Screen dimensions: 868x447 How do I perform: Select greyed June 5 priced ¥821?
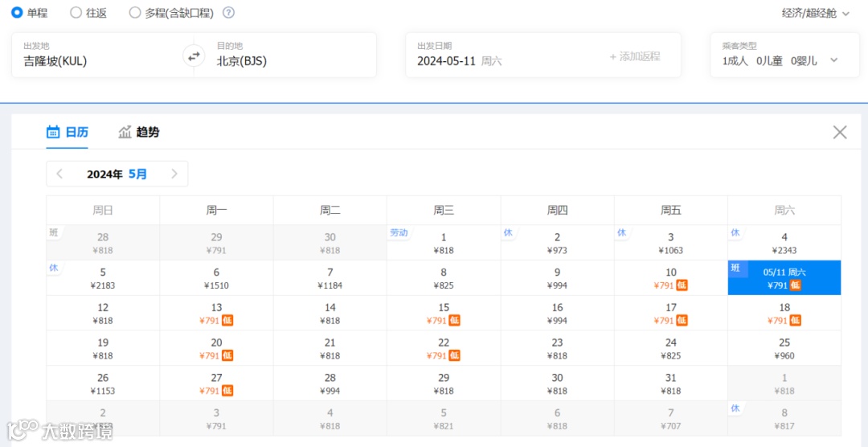point(444,419)
